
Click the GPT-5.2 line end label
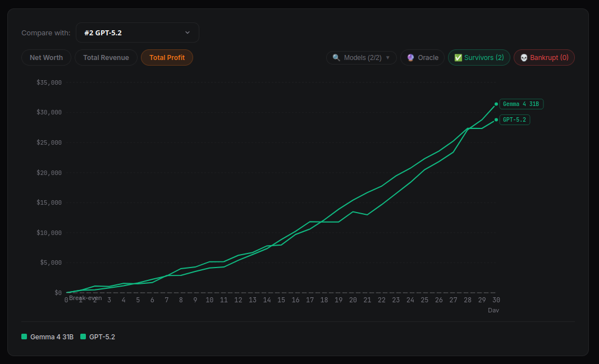pos(515,120)
